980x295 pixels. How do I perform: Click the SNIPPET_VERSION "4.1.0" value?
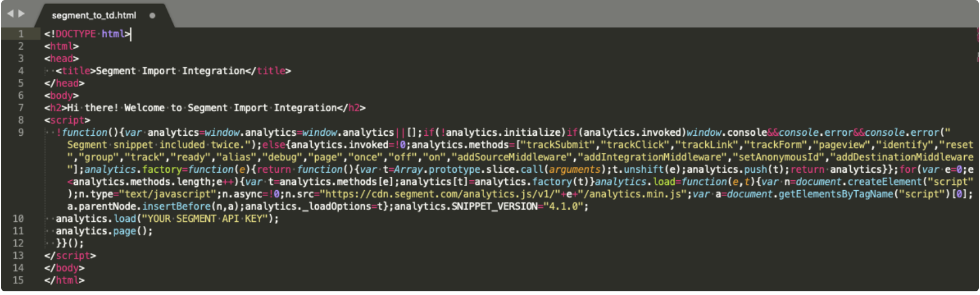(565, 206)
